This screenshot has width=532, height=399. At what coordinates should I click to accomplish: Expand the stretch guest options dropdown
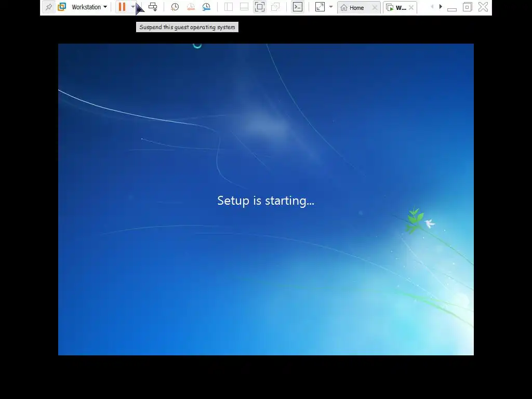point(331,7)
